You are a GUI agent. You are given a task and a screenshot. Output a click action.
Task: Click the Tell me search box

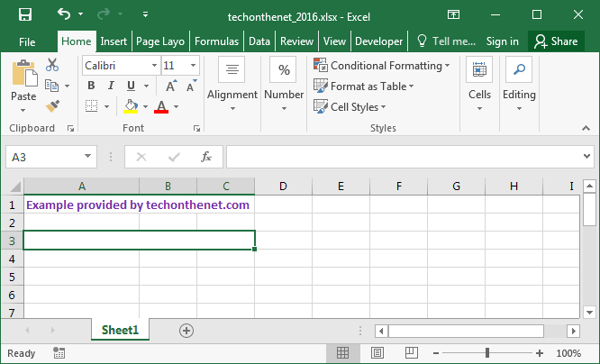(446, 41)
